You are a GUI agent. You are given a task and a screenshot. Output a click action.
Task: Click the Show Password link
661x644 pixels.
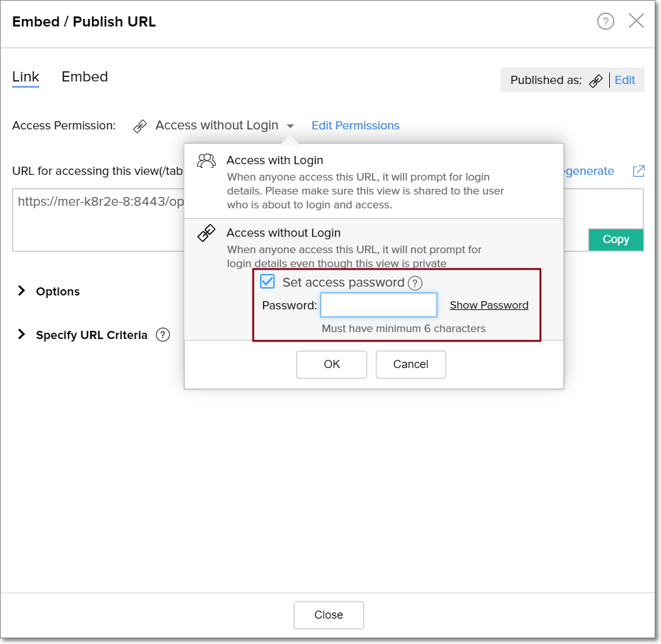489,305
